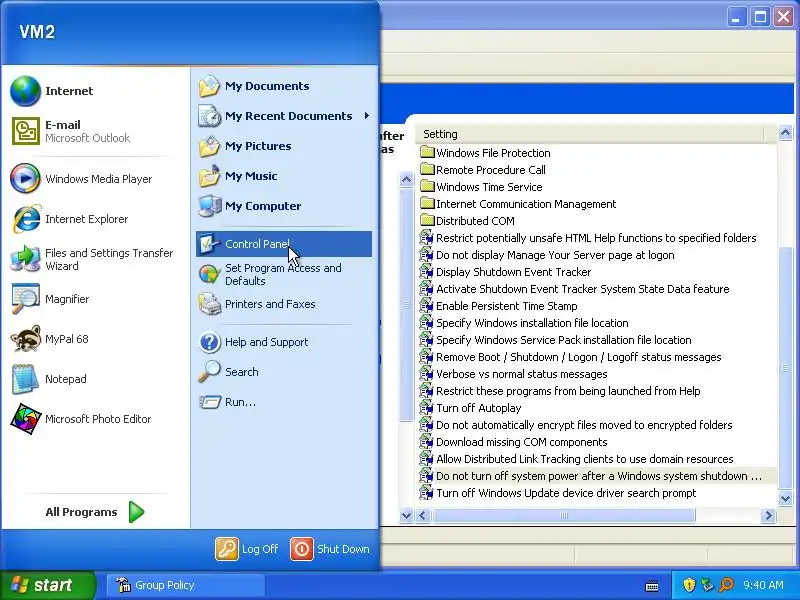Expand My Recent Documents submenu arrow
The image size is (800, 600).
(367, 116)
